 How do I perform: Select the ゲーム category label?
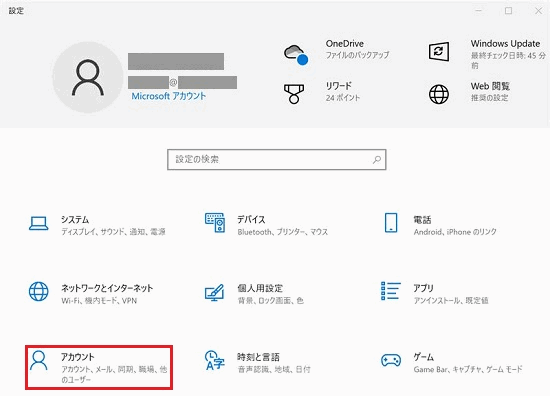click(423, 357)
